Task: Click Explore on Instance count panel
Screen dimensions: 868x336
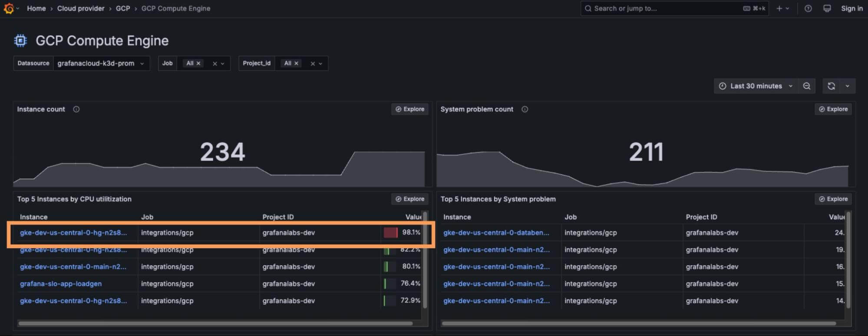Action: coord(410,109)
